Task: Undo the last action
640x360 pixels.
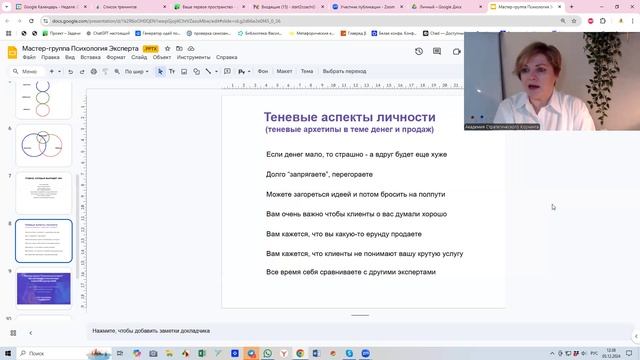Action: click(x=71, y=71)
